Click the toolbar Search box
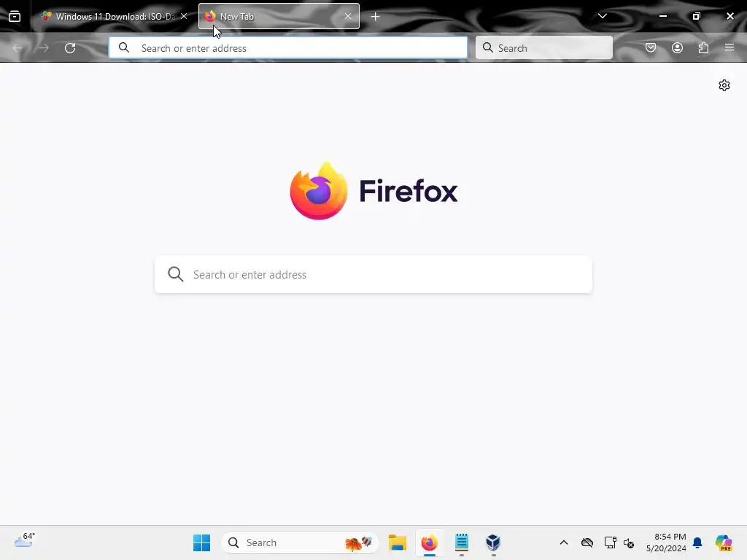747x560 pixels. 544,48
